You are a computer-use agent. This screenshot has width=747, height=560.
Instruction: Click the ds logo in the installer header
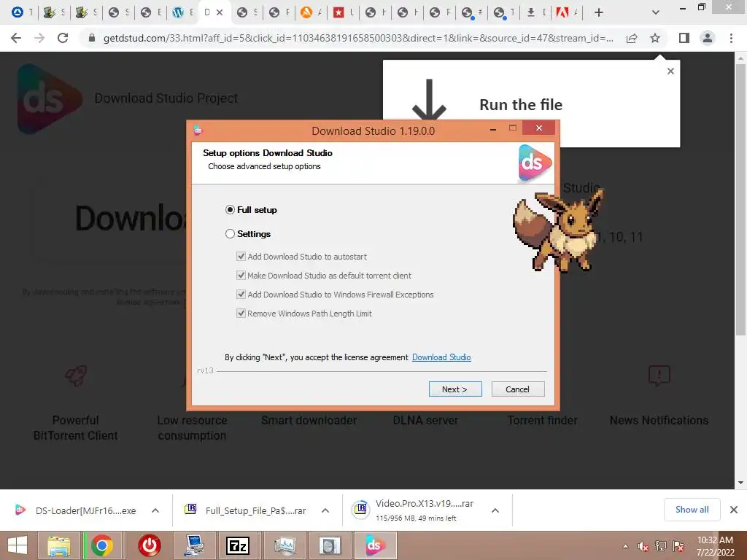point(535,163)
